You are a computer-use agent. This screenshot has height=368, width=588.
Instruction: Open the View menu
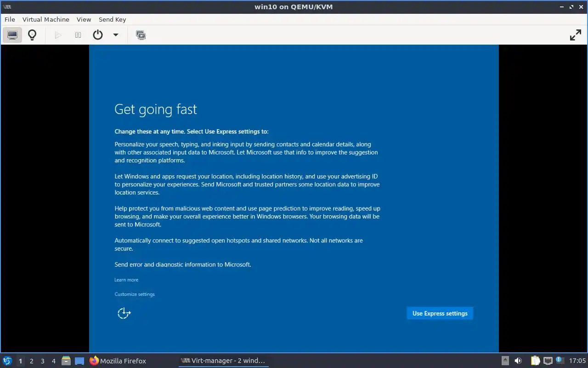84,19
